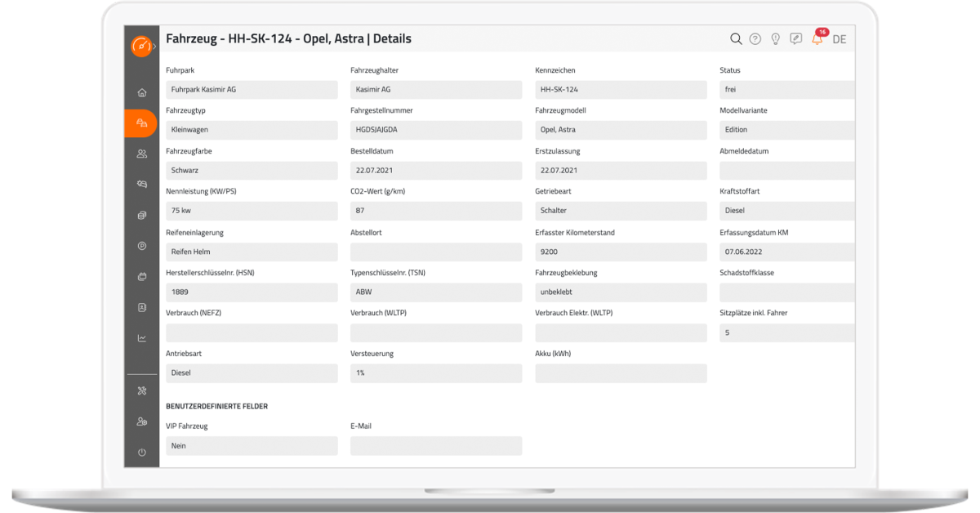980x513 pixels.
Task: Open the user settings sidebar icon
Action: pyautogui.click(x=142, y=422)
